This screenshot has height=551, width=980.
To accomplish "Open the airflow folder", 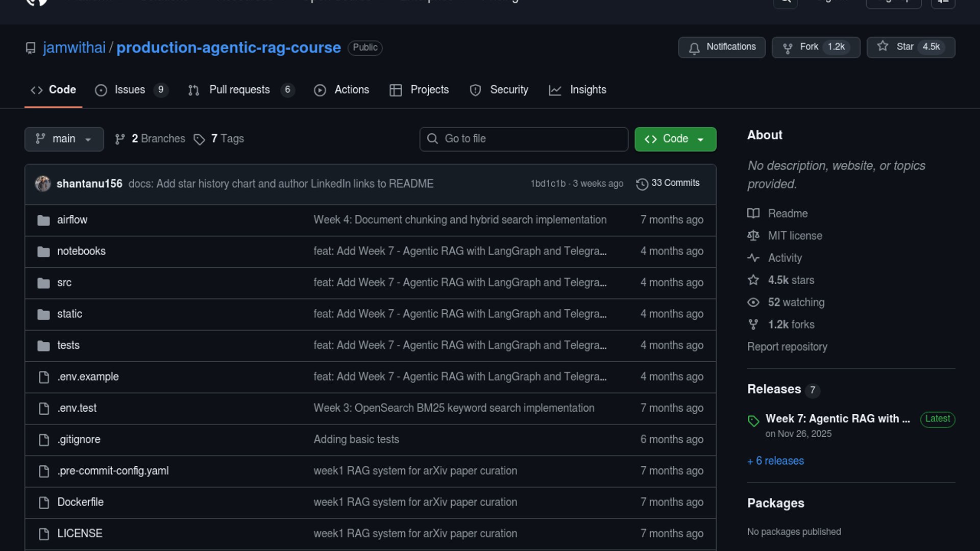I will coord(72,220).
